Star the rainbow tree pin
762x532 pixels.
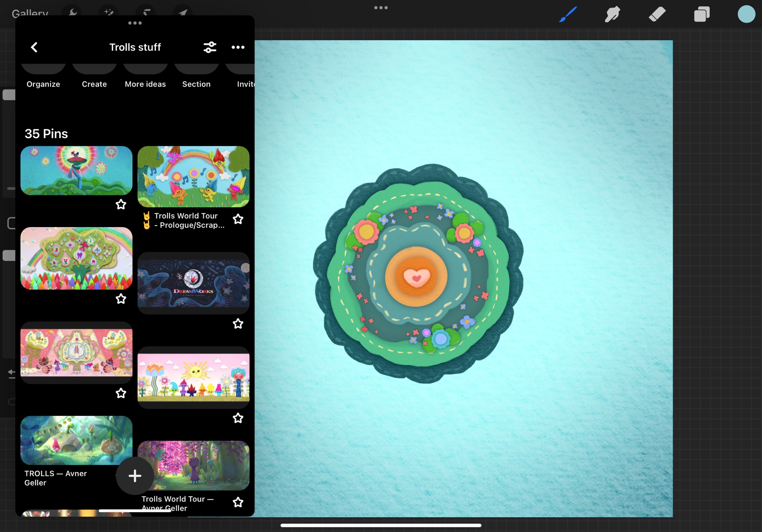pyautogui.click(x=121, y=299)
